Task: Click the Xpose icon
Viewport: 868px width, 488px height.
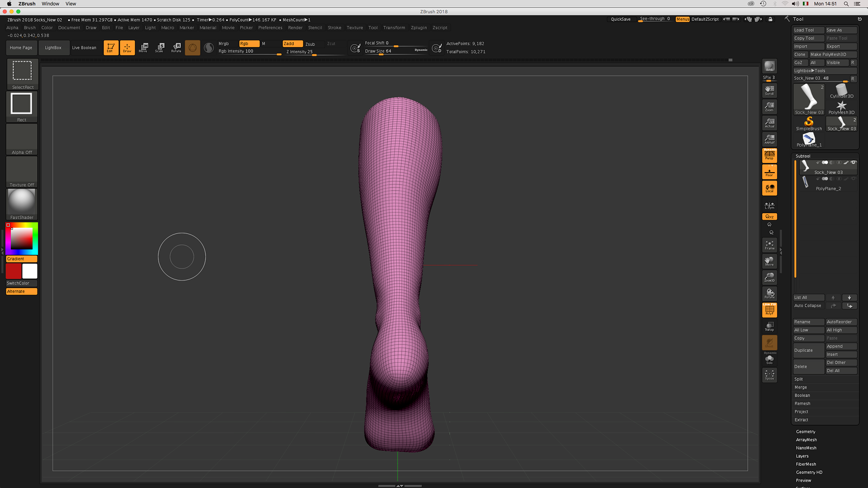Action: 769,375
